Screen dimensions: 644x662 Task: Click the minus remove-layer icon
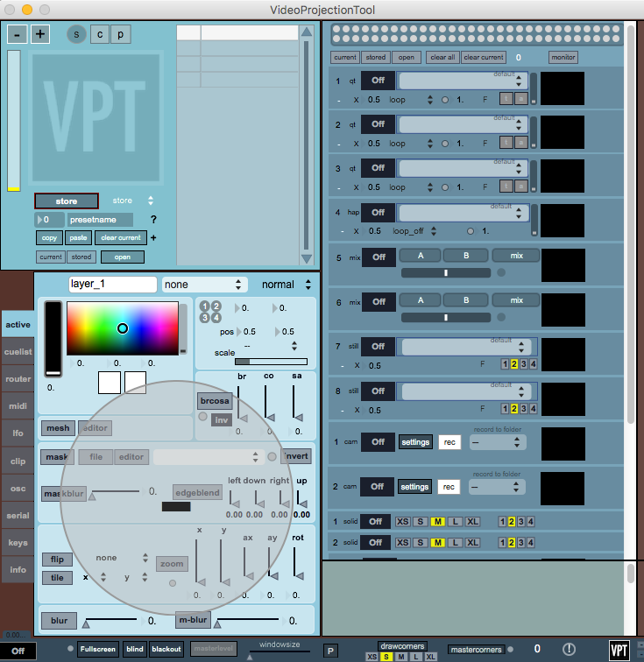click(18, 34)
